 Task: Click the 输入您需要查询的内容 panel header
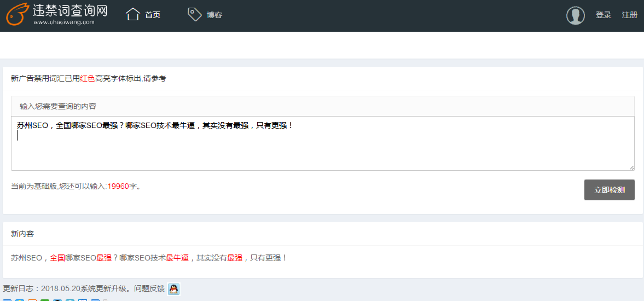58,106
